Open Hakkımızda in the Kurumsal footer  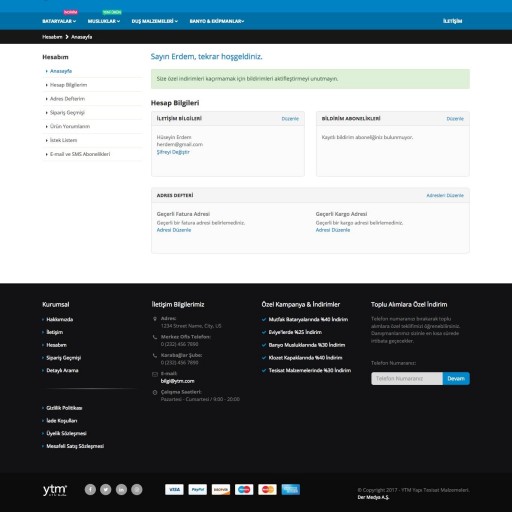[x=60, y=319]
